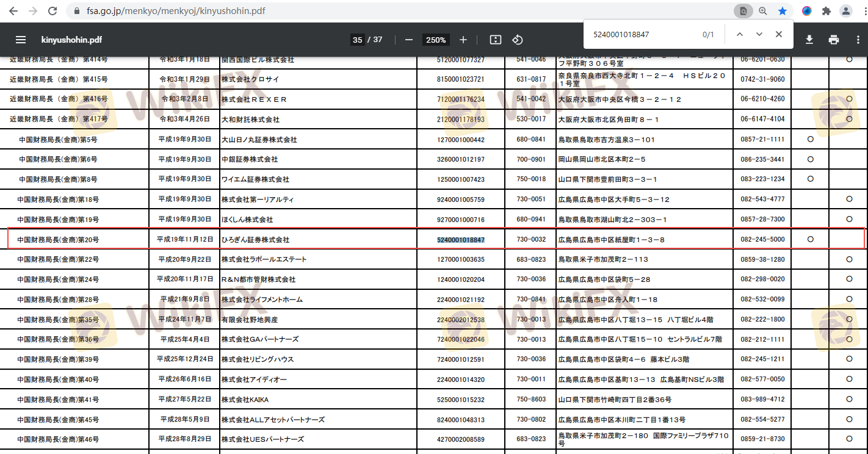Reload the page
868x454 pixels.
[52, 11]
